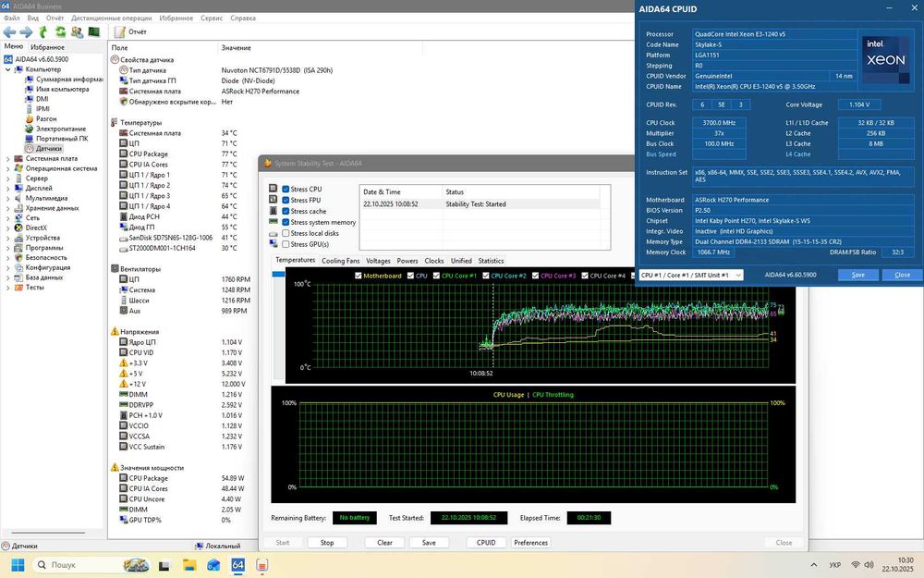Click the green Up arrow toolbar icon

43,31
